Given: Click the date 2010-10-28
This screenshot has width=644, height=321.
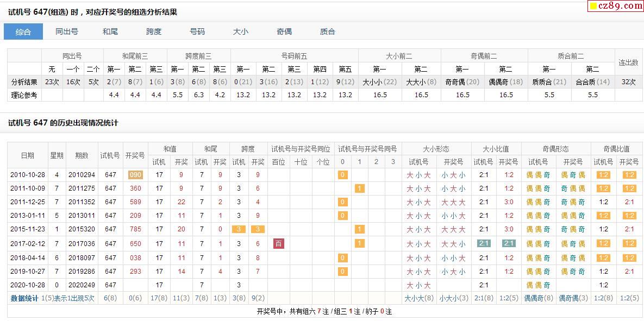Looking at the screenshot, I should [x=28, y=175].
